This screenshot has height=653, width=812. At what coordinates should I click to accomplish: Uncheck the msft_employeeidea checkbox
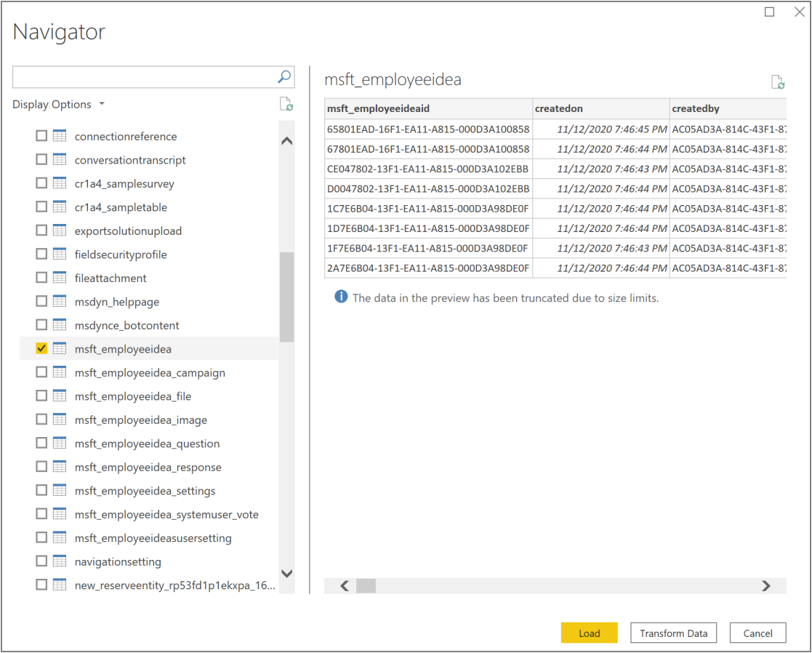tap(41, 349)
